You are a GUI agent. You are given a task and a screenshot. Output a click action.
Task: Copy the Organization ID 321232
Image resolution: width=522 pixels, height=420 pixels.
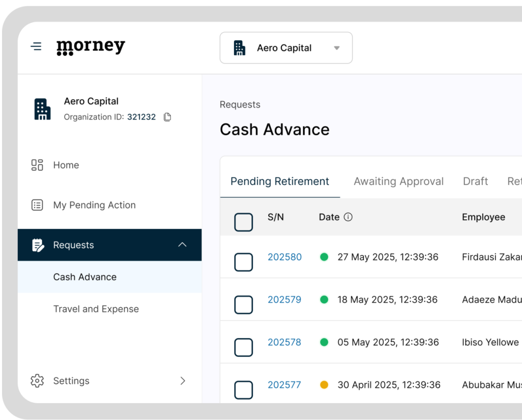click(167, 117)
